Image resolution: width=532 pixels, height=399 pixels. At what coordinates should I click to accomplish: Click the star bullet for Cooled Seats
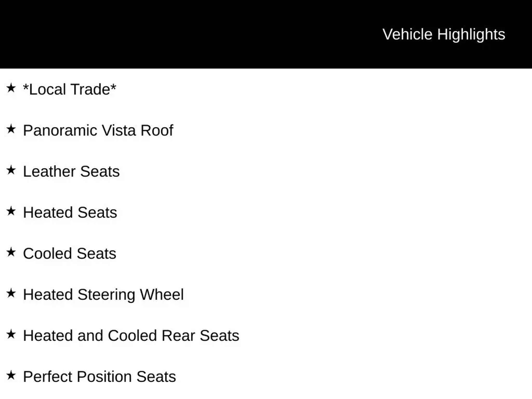pos(11,252)
